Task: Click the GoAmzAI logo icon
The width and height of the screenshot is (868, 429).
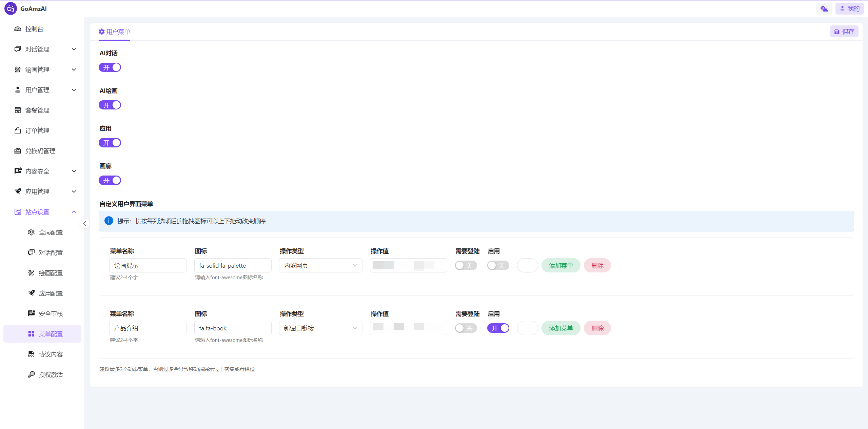Action: (x=11, y=8)
